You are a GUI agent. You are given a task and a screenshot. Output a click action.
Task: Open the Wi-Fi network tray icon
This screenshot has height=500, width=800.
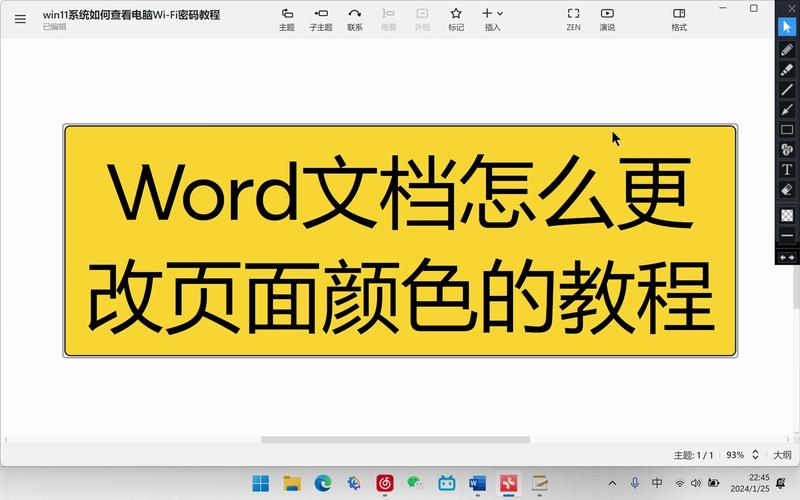680,483
